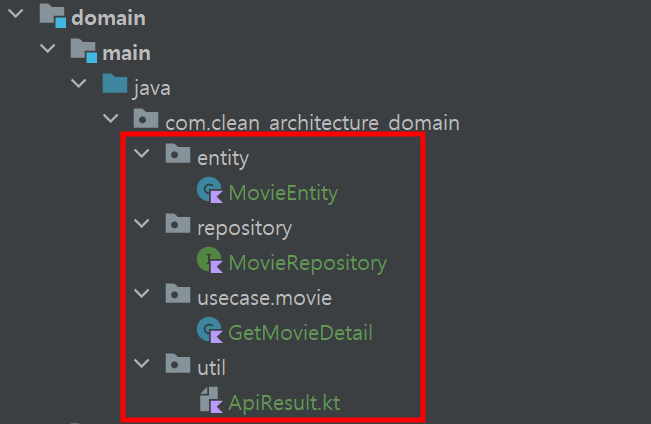Select the domain label
This screenshot has width=651, height=424.
(x=108, y=18)
